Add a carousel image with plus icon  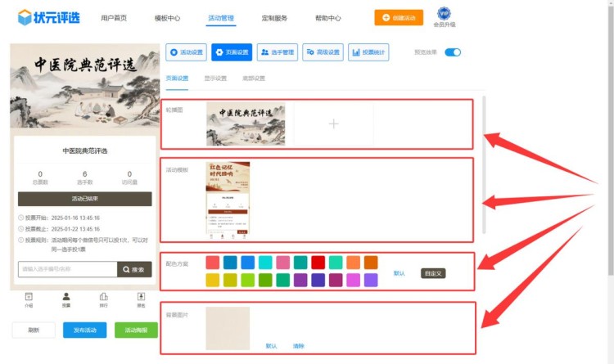[x=333, y=124]
